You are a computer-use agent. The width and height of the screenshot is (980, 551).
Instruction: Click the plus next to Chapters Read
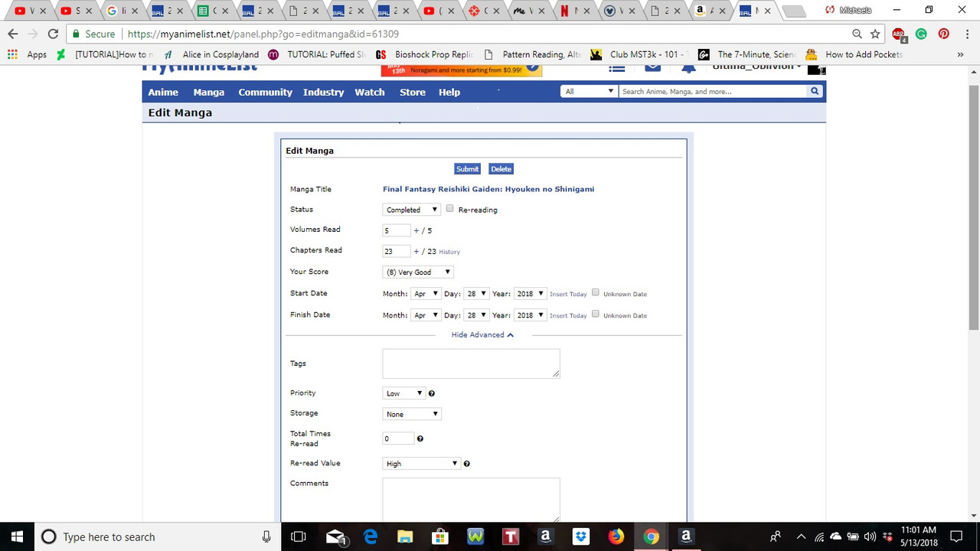point(416,251)
